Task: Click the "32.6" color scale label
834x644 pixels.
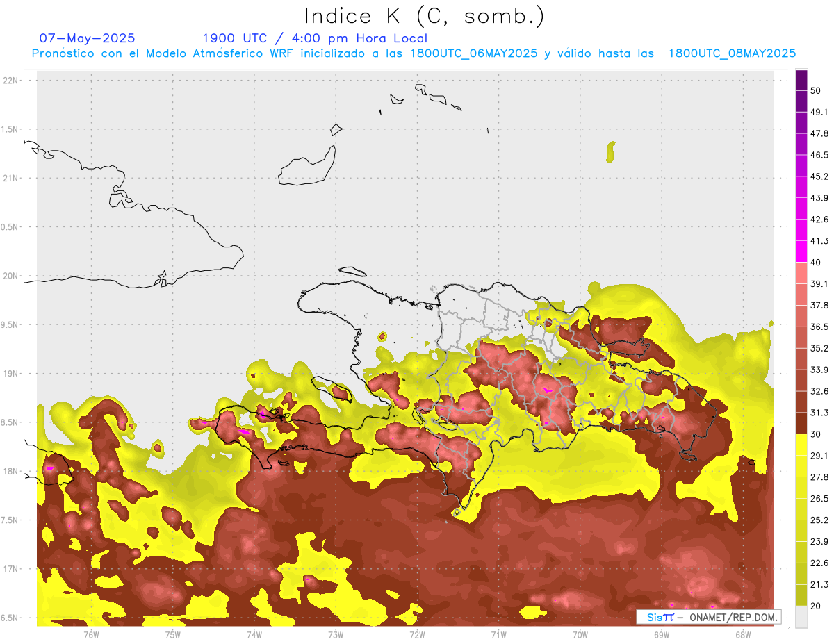Action: pos(819,391)
